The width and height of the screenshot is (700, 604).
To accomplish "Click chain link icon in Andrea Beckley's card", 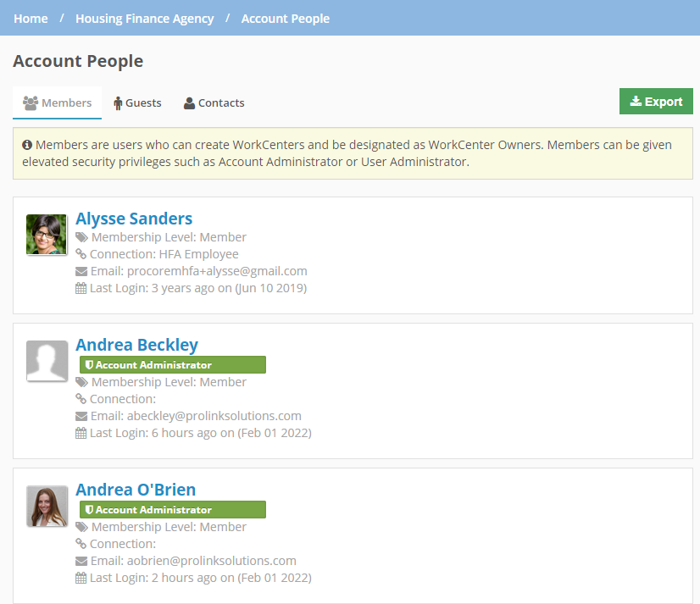I will 81,399.
